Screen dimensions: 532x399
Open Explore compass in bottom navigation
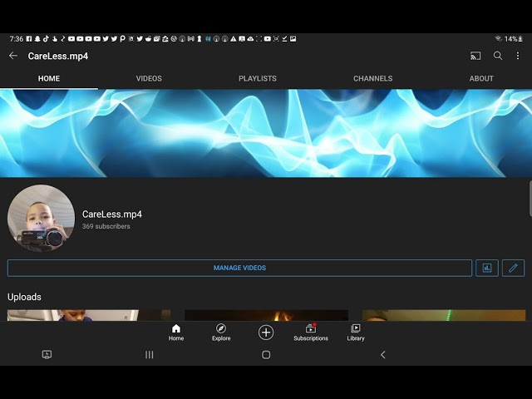pos(221,332)
